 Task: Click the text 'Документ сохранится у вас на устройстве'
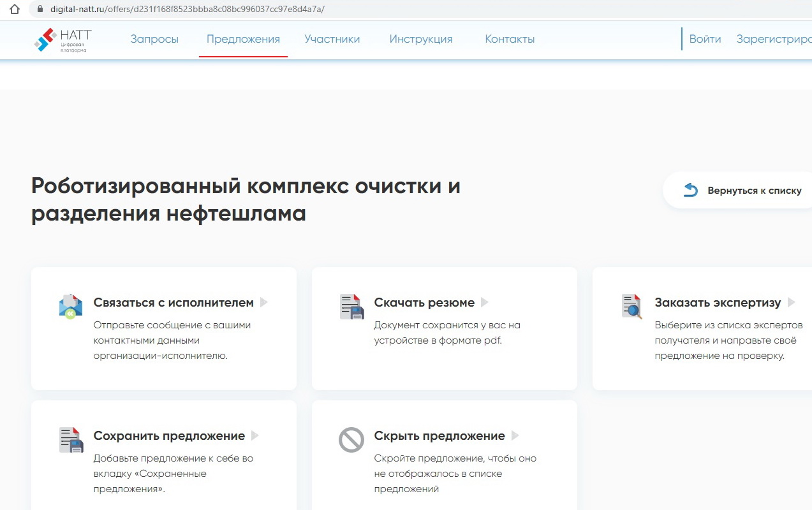coord(447,333)
